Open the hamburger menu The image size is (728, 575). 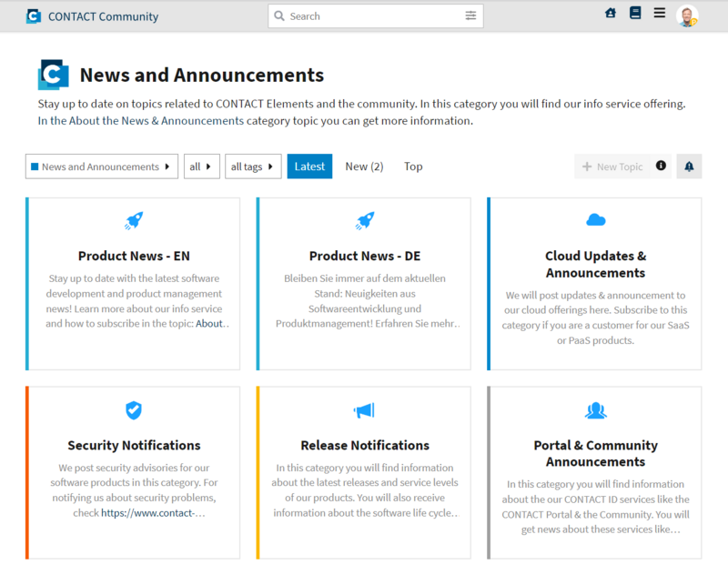[659, 13]
